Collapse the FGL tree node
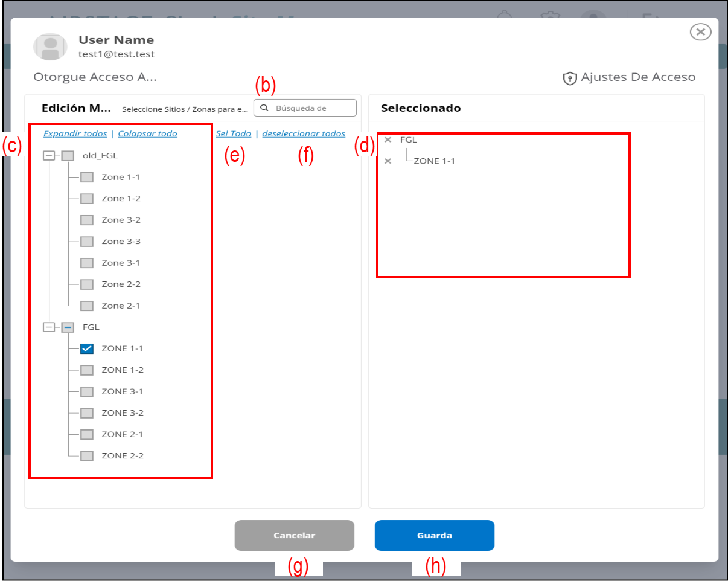Screen dimensions: 728x581 [48, 327]
